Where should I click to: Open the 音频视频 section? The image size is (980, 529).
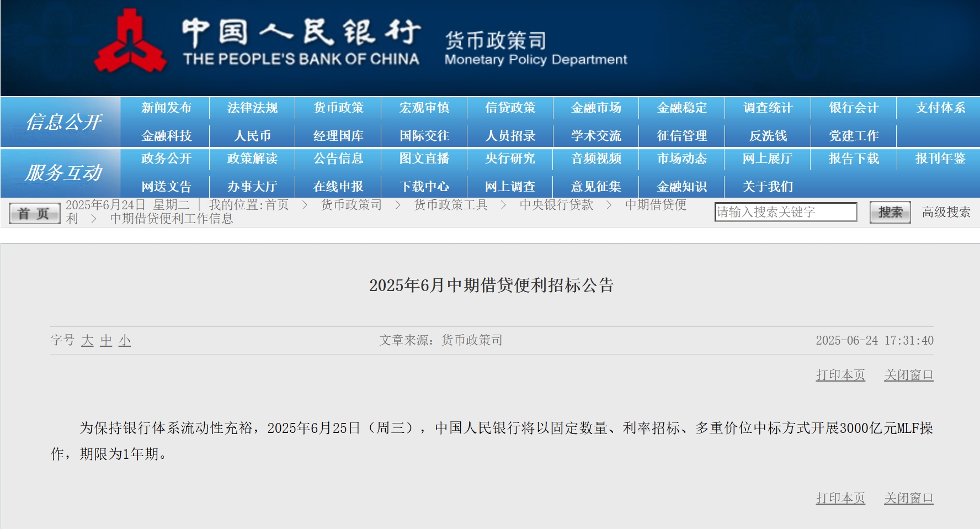coord(596,158)
